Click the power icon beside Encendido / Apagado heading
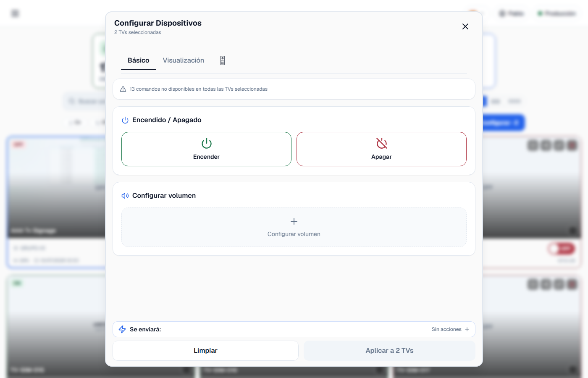Screen dimensions: 588x378 tap(125, 120)
